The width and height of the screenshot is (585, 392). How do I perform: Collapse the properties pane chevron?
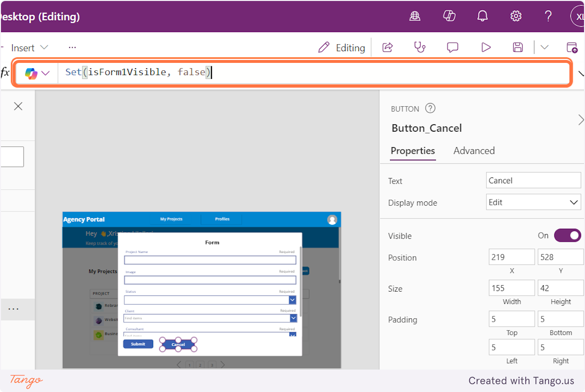click(x=581, y=119)
